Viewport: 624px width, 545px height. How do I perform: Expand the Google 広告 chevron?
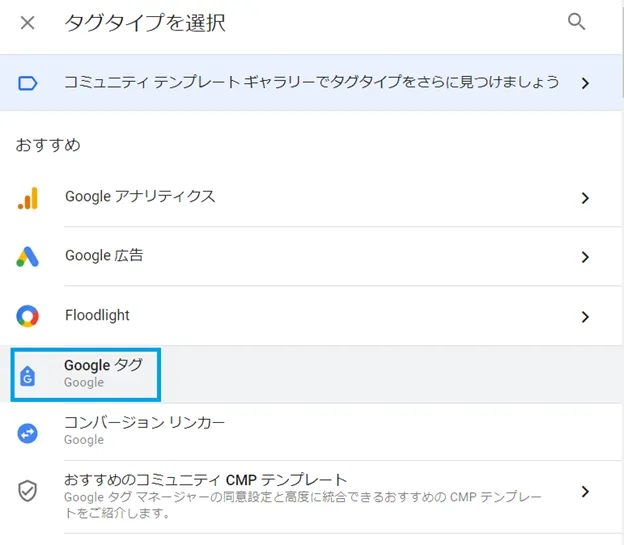click(585, 257)
